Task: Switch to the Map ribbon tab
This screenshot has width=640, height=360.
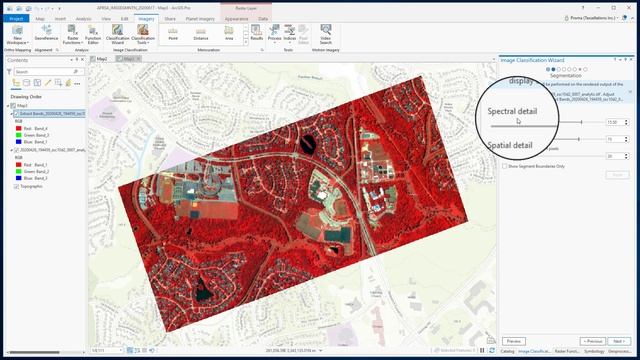Action: pyautogui.click(x=40, y=19)
